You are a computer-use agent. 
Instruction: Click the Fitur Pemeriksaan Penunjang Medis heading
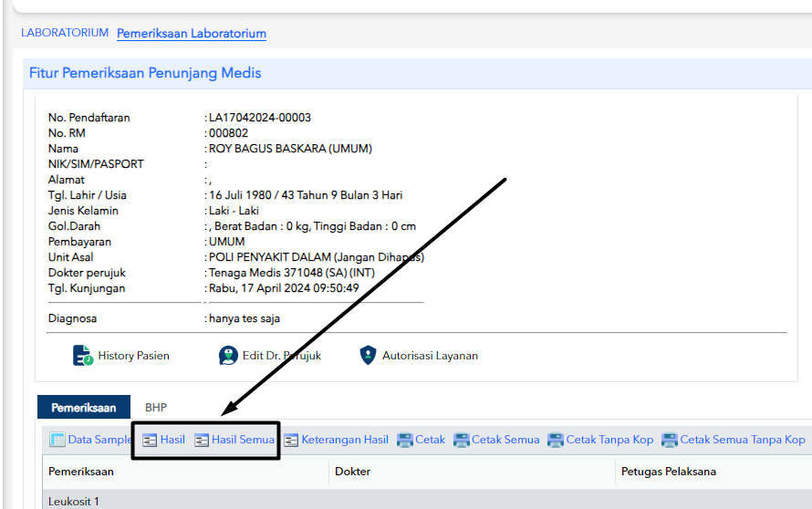[145, 73]
